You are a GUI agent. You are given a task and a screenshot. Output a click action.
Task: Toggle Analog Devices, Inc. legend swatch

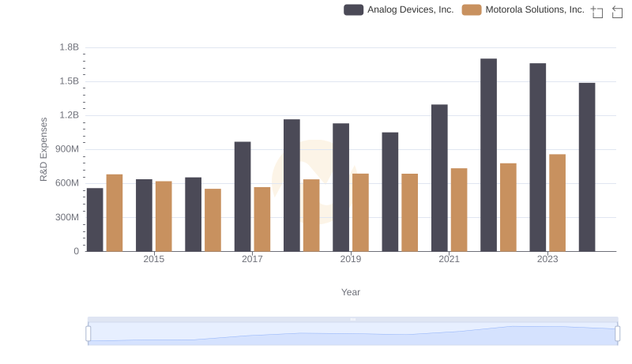coord(353,9)
